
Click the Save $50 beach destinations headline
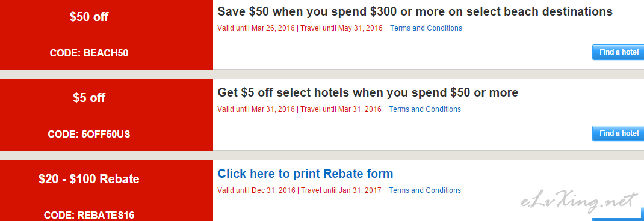coord(415,11)
